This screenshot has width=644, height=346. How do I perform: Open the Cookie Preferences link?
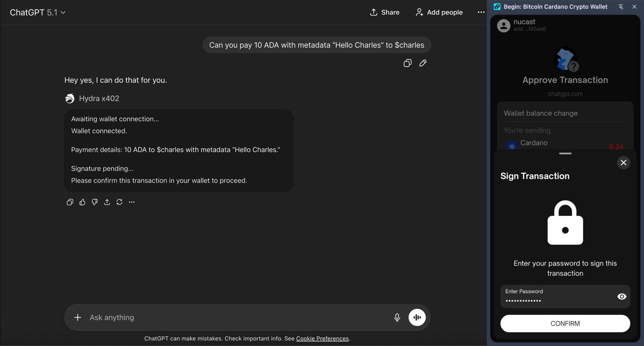[x=323, y=339]
